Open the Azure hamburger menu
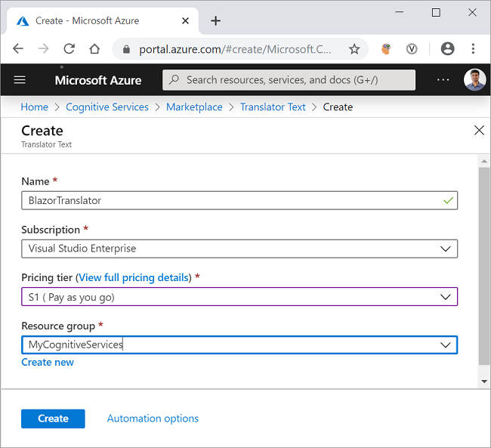 [20, 80]
